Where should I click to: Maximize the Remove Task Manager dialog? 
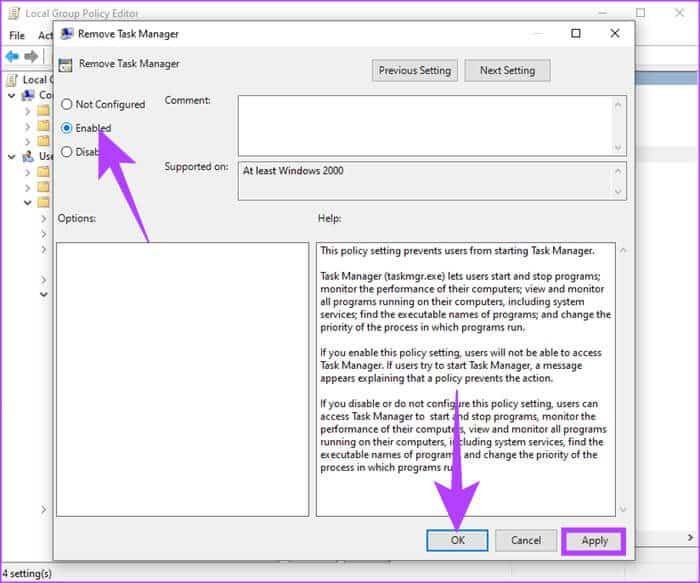pyautogui.click(x=576, y=33)
